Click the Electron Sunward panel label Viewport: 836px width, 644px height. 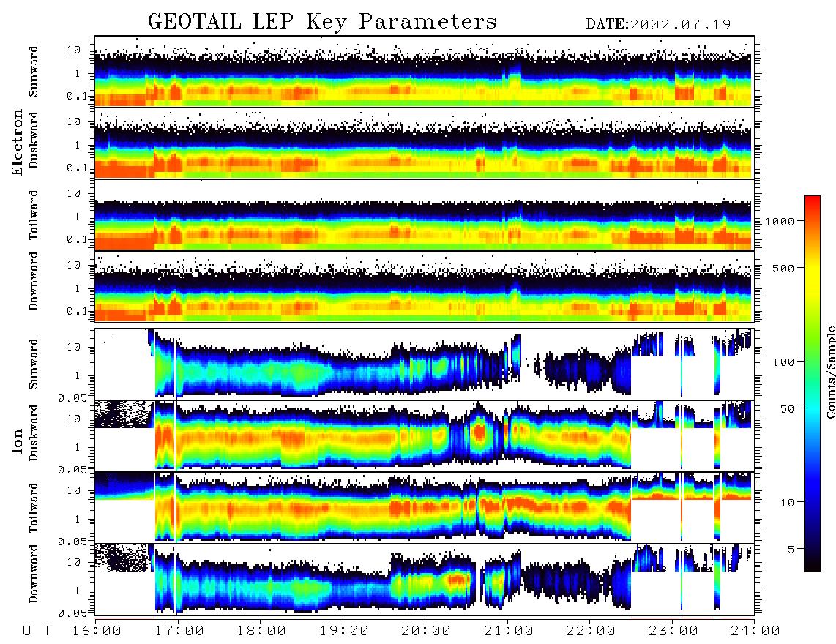tap(33, 72)
